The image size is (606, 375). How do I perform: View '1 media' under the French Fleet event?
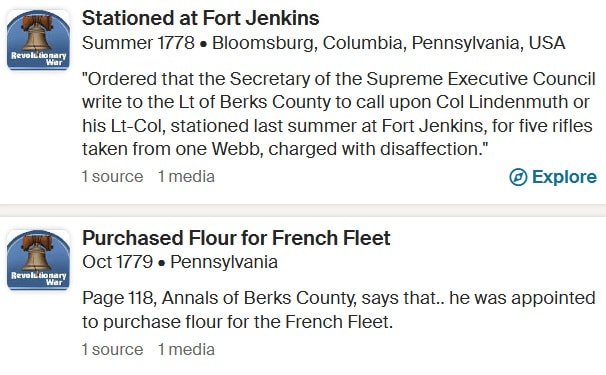tap(186, 349)
